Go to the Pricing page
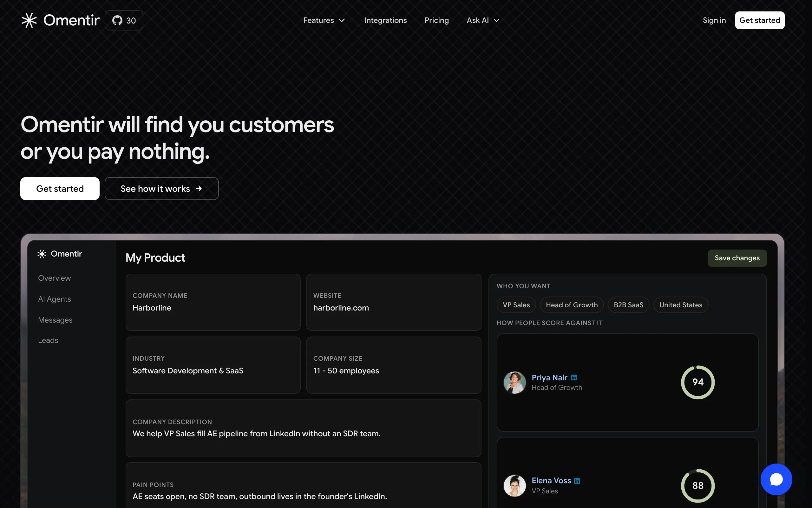The image size is (812, 508). point(436,20)
